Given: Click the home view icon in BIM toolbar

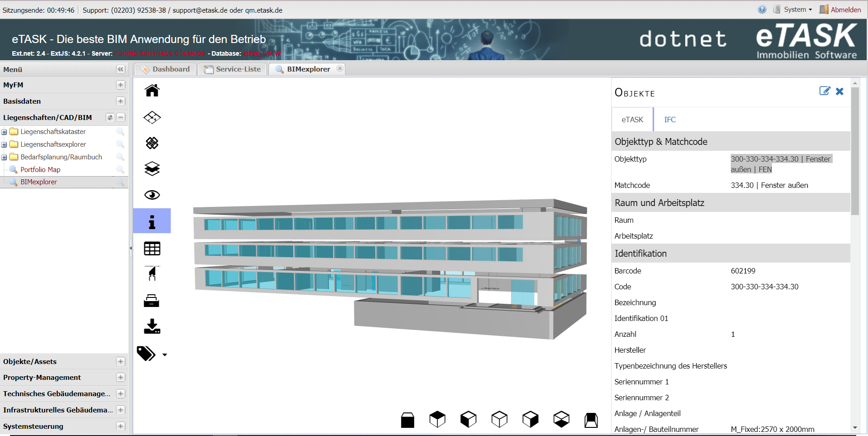Looking at the screenshot, I should click(152, 91).
